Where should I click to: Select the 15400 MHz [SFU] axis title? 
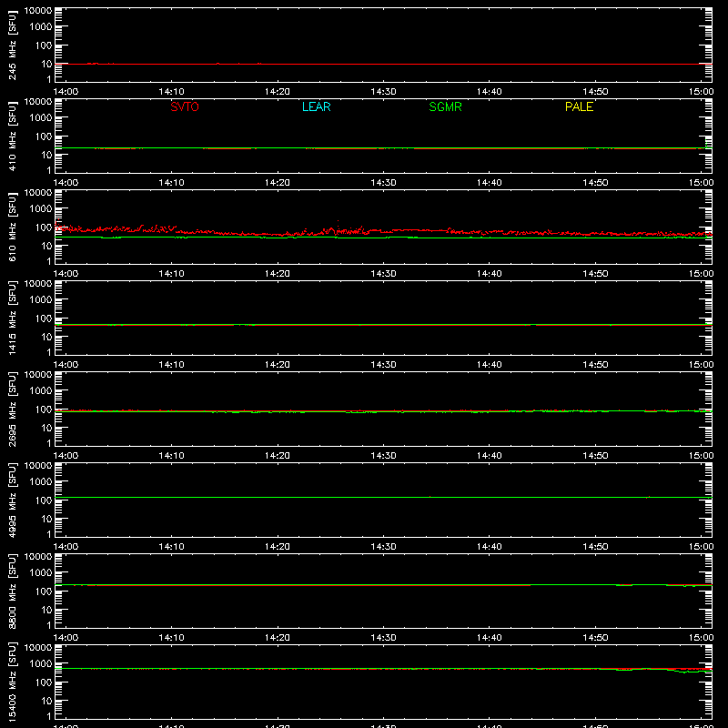[x=13, y=682]
